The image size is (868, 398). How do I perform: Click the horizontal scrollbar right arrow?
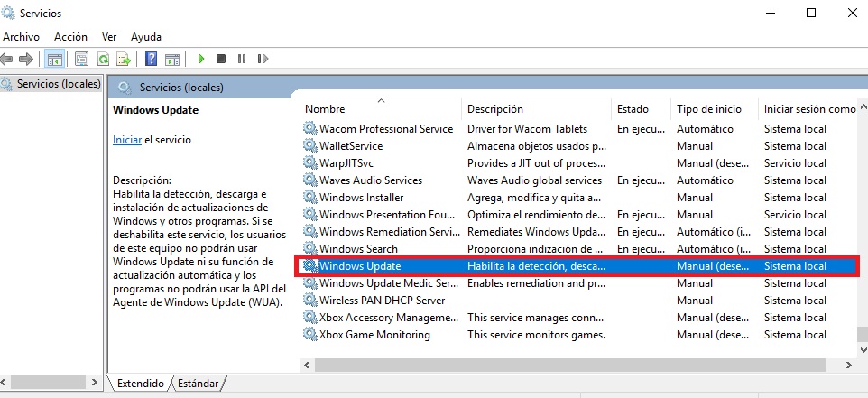848,365
